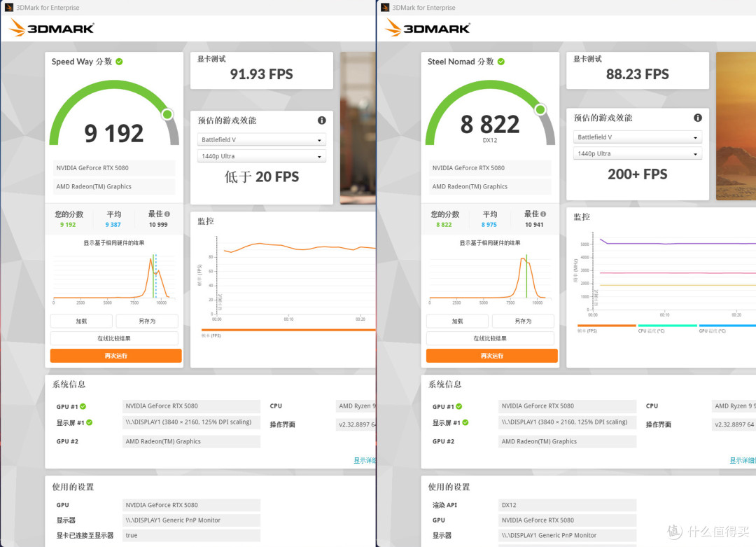The width and height of the screenshot is (756, 547).
Task: Click average score value 9 387
Action: [x=113, y=224]
